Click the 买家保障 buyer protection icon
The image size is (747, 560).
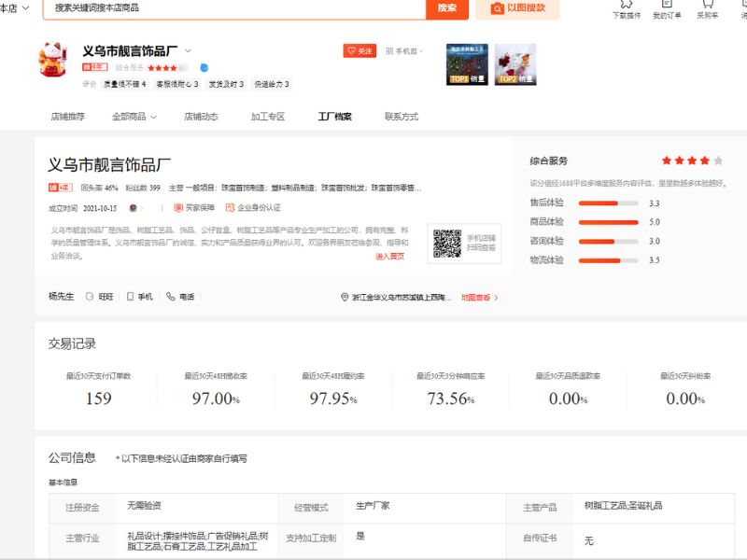click(x=178, y=207)
